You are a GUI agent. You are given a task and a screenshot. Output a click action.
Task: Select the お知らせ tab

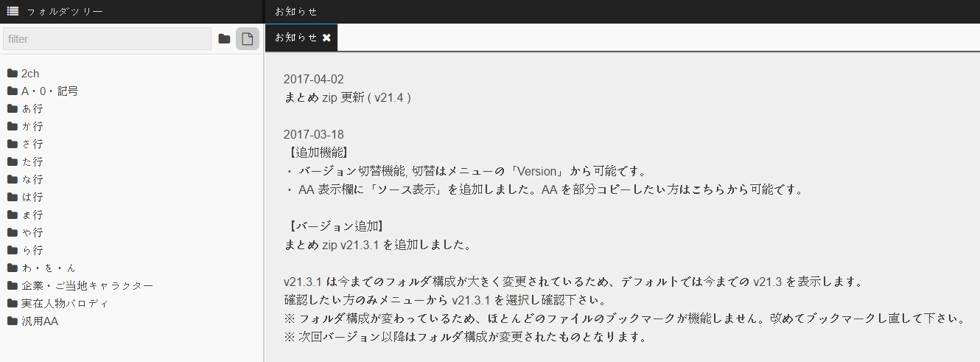(x=295, y=38)
